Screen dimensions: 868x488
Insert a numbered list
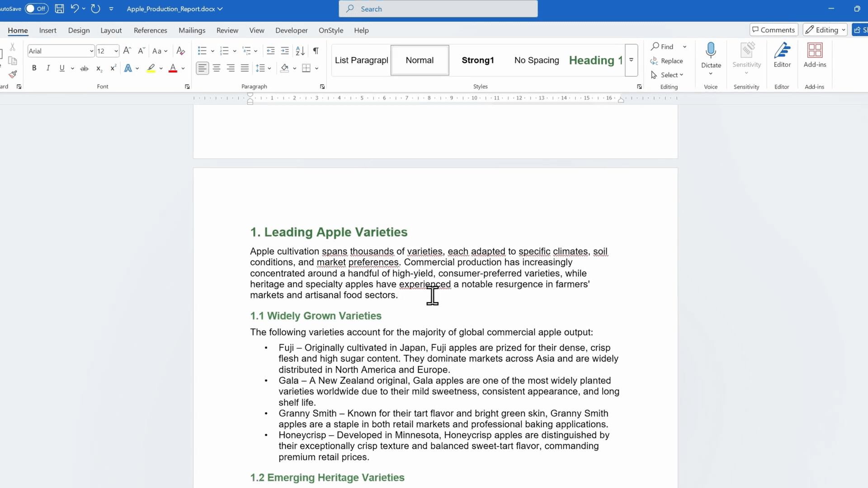click(224, 51)
